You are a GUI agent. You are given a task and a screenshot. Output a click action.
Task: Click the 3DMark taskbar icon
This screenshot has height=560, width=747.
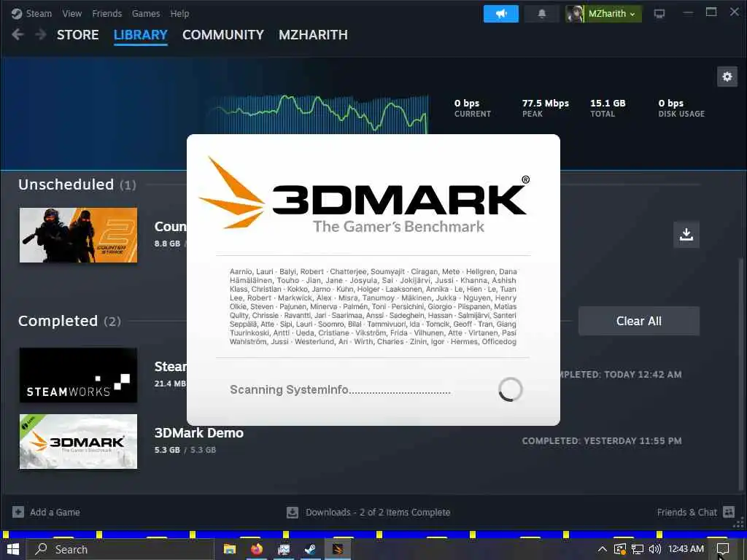tap(338, 550)
